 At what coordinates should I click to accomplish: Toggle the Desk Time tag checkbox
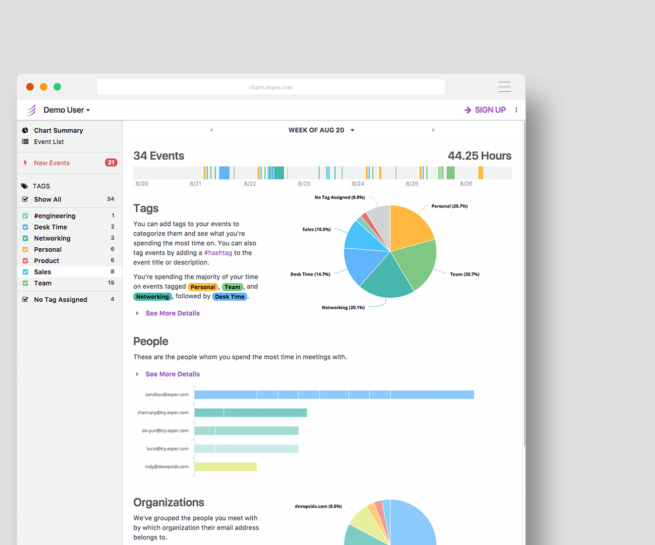25,227
